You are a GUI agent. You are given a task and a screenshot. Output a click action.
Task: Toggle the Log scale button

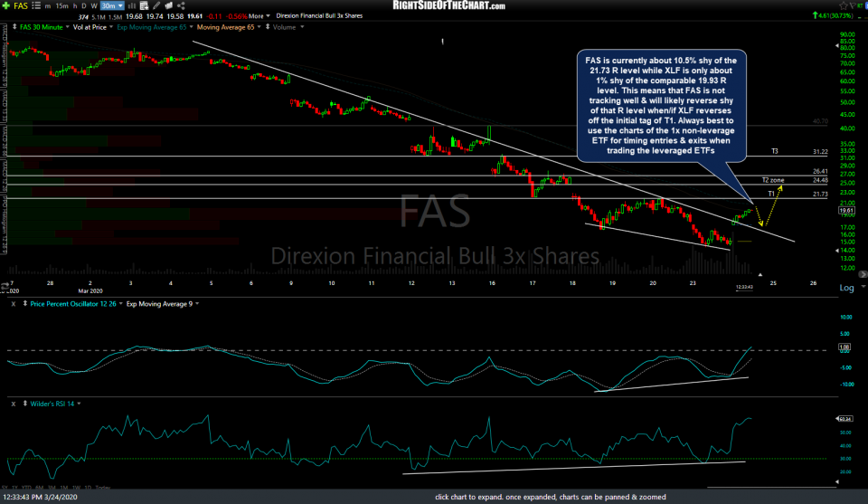[846, 288]
